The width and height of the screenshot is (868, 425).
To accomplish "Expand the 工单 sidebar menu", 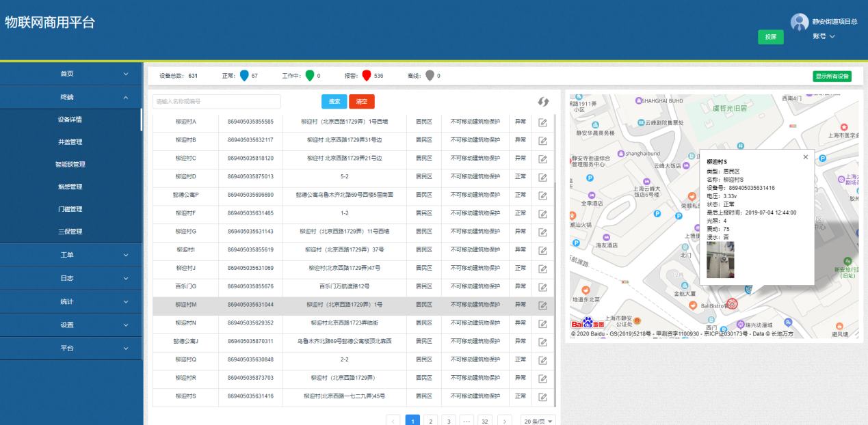I will coord(71,255).
